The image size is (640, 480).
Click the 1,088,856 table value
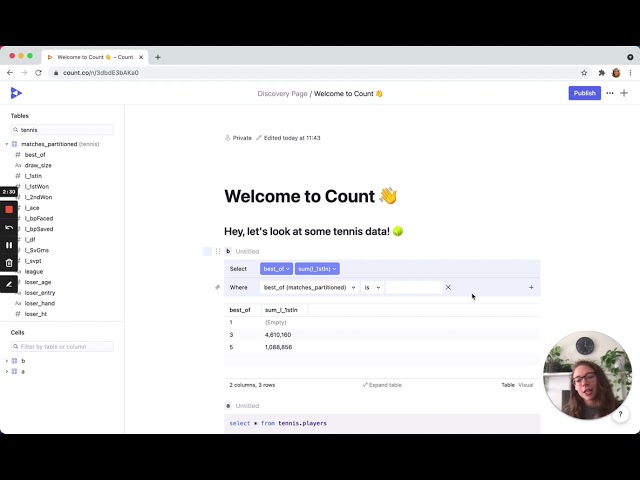278,347
